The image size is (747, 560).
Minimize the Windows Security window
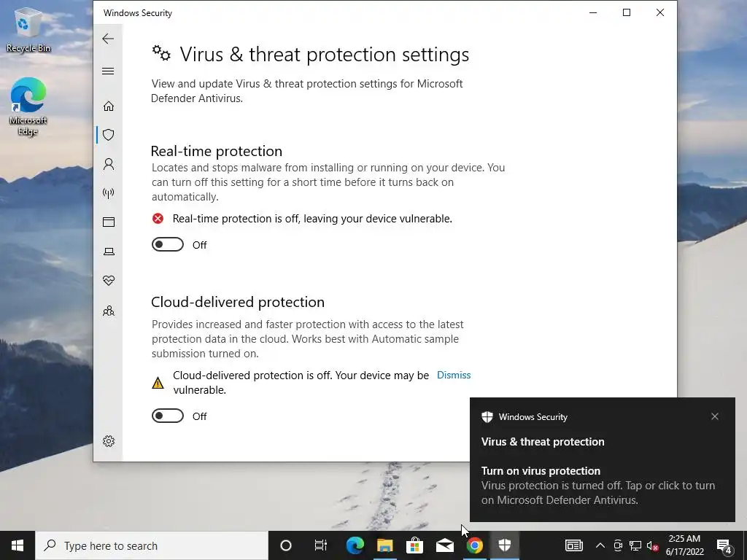[593, 13]
